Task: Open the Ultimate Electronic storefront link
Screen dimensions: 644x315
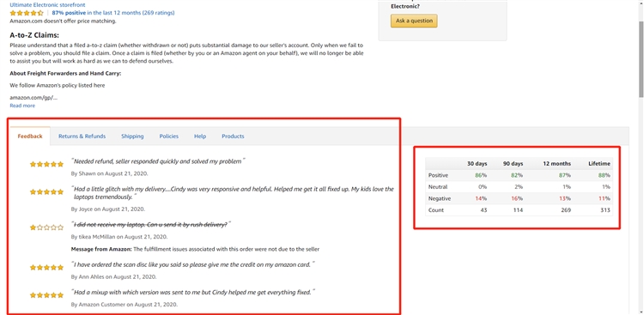Action: (47, 5)
